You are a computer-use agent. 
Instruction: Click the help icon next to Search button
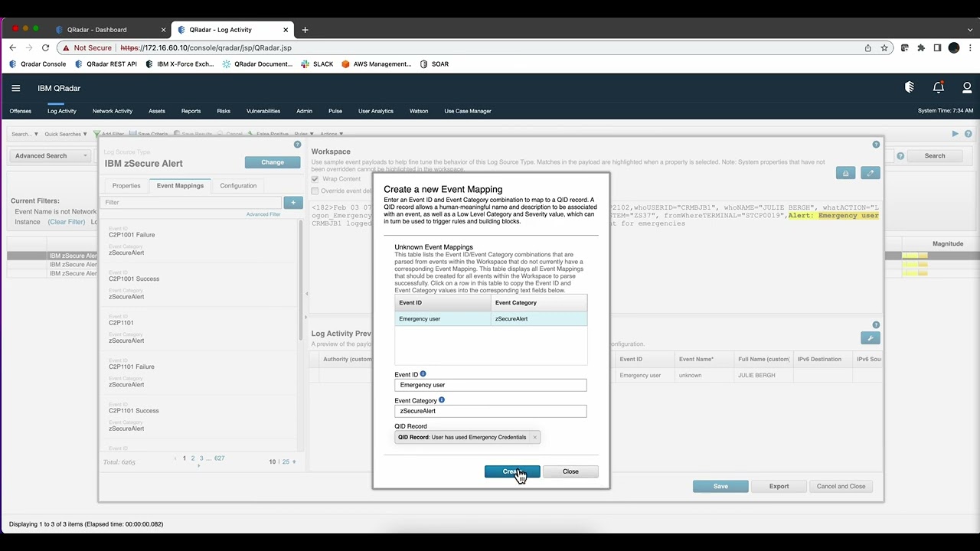coord(900,155)
